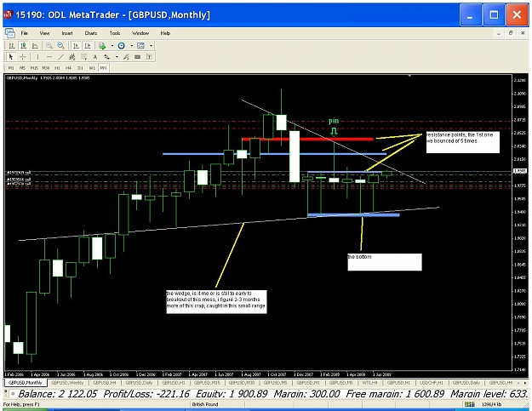
Task: Click 'the bottom' text annotation box
Action: [385, 262]
